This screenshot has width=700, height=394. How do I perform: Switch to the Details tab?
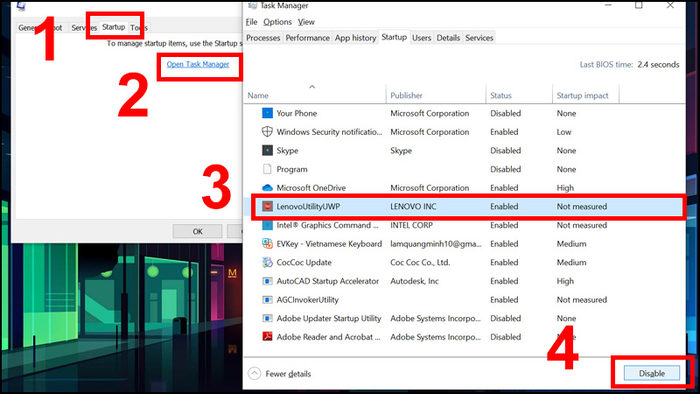[x=448, y=38]
